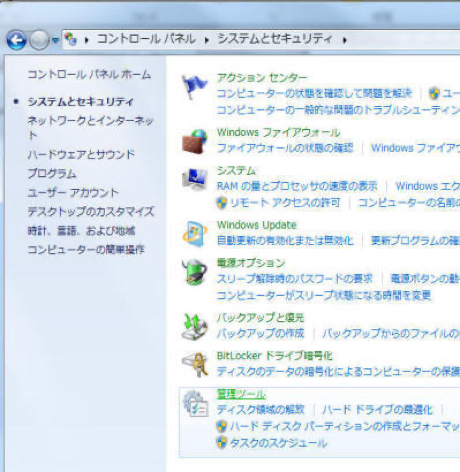The width and height of the screenshot is (460, 472).
Task: Open ユーザー アカウント category in sidebar
Action: tap(73, 193)
